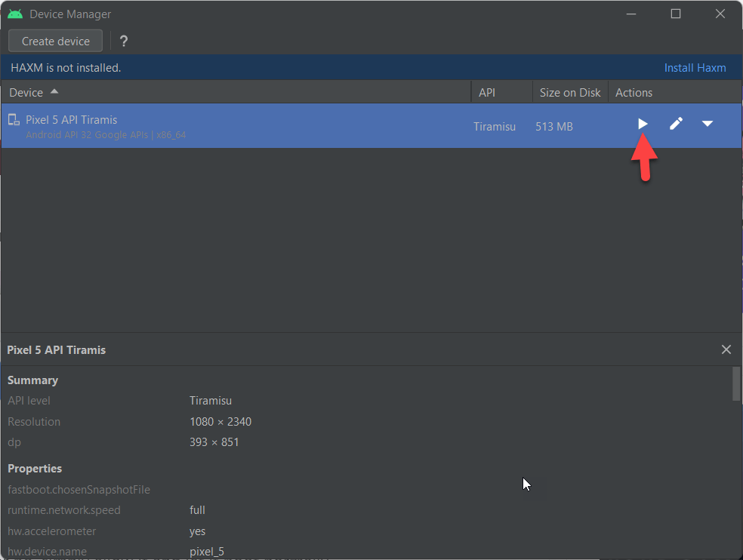This screenshot has width=743, height=560.
Task: Close the Pixel 5 details panel
Action: [x=726, y=349]
